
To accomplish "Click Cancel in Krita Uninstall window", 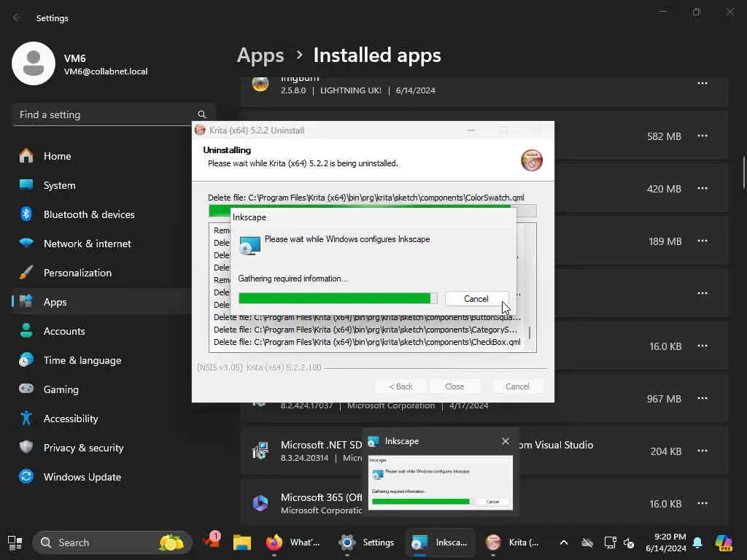I will (x=517, y=386).
